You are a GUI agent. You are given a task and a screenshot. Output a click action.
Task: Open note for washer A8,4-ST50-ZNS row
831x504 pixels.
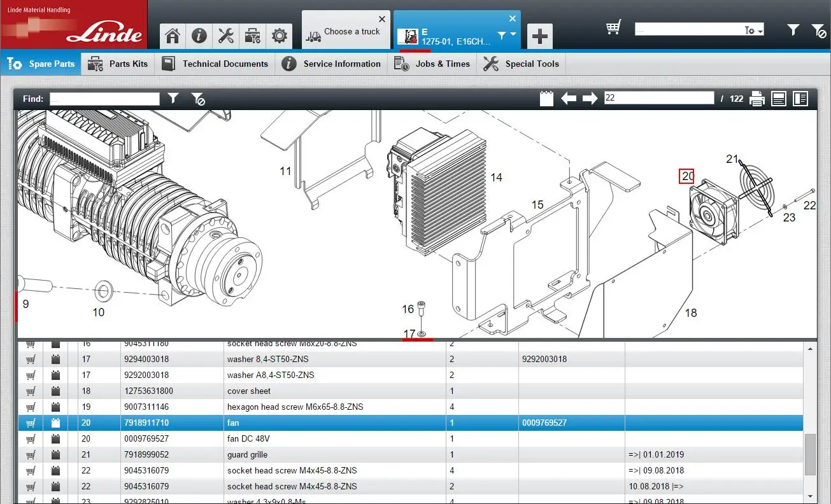click(x=55, y=375)
